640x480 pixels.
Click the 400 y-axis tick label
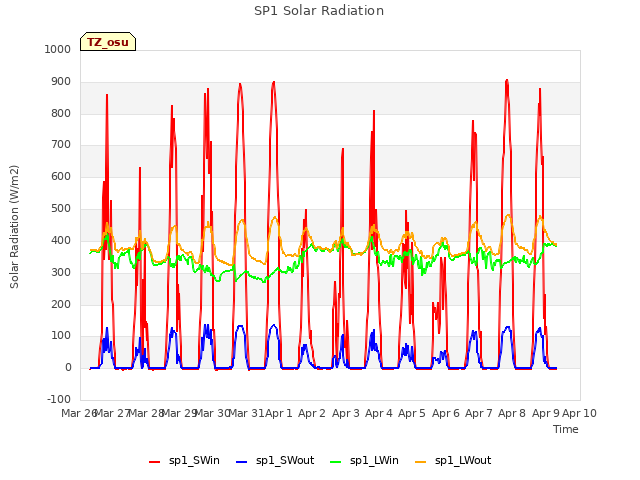(x=61, y=240)
